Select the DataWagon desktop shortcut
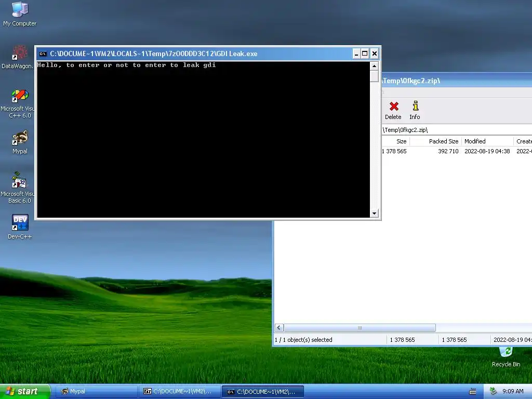Screen dimensions: 532x399 [x=17, y=57]
